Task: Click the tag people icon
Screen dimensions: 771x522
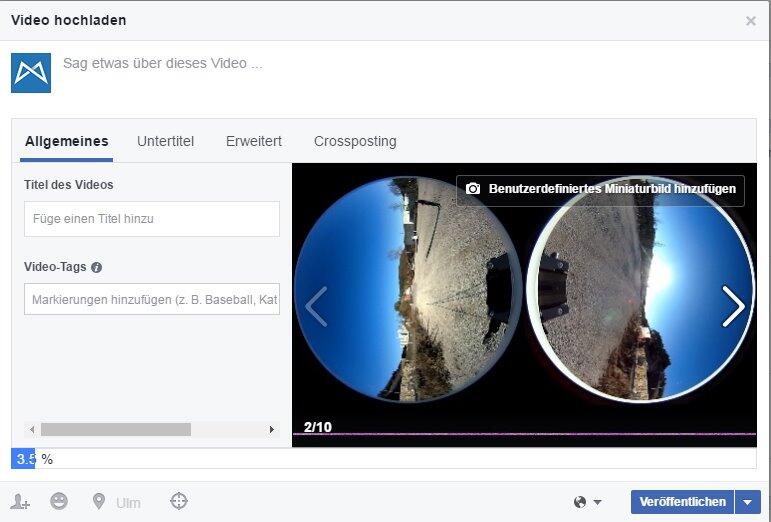Action: (20, 502)
